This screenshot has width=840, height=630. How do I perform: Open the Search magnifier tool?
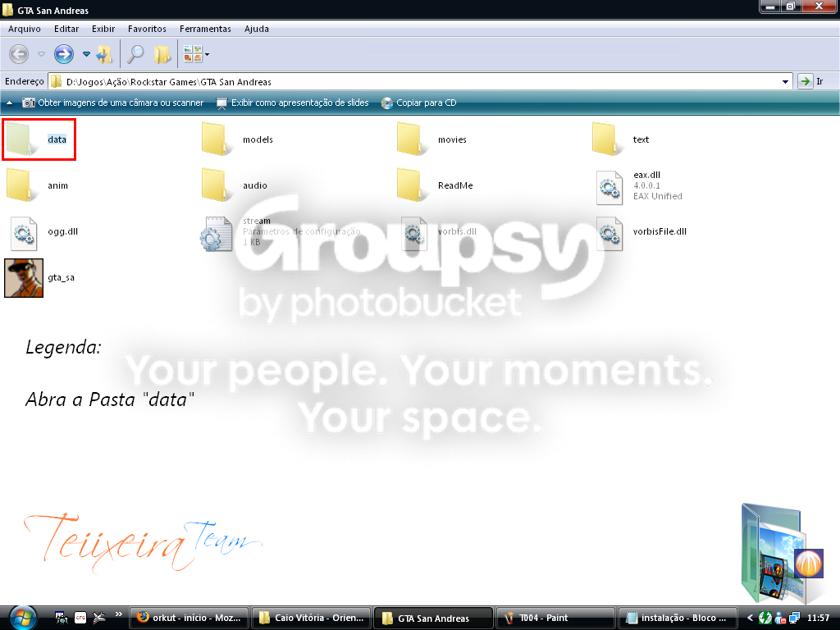click(135, 54)
